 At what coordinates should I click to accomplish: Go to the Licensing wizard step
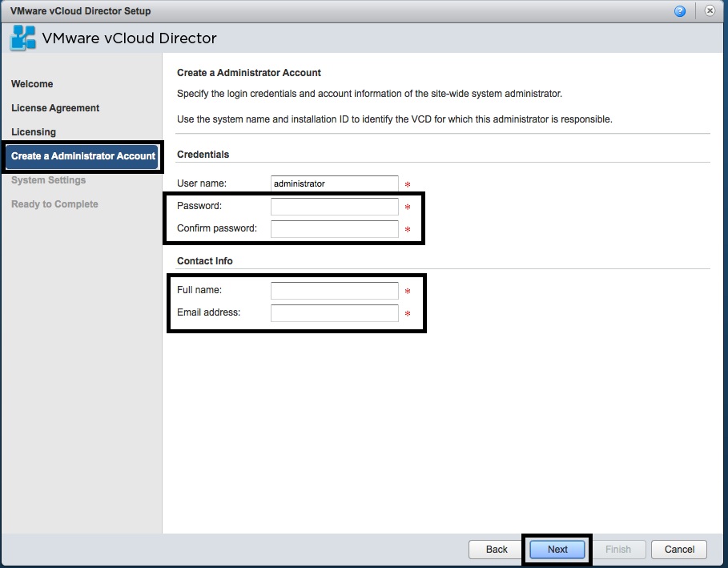[34, 131]
